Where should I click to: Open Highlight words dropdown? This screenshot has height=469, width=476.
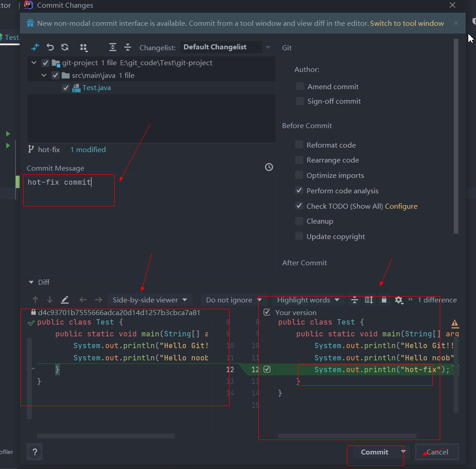(308, 300)
